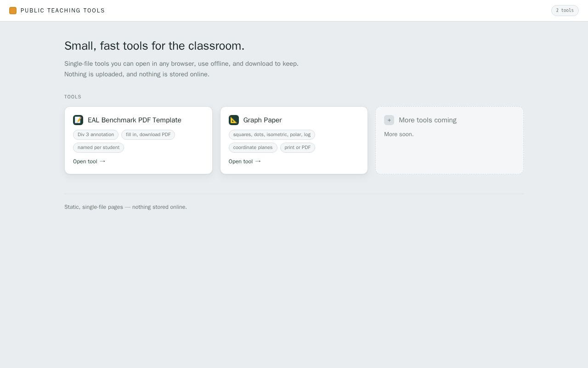
Task: Click the footer 'Static, single-file pages' text
Action: point(125,207)
